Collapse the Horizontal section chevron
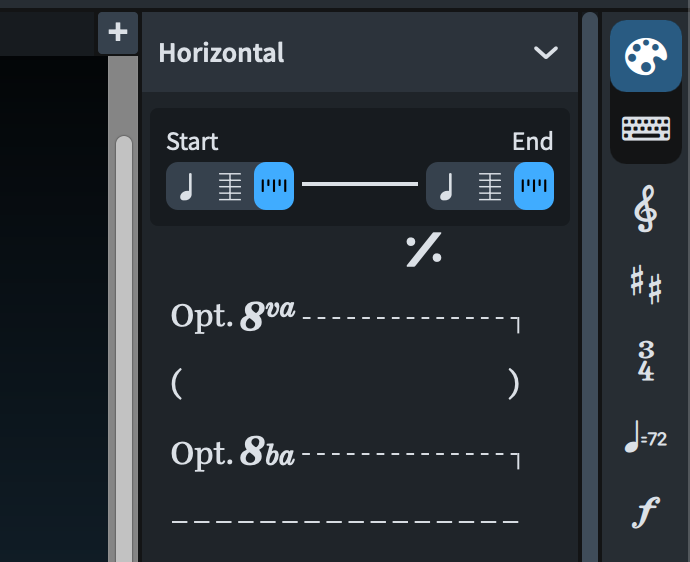 pyautogui.click(x=546, y=53)
